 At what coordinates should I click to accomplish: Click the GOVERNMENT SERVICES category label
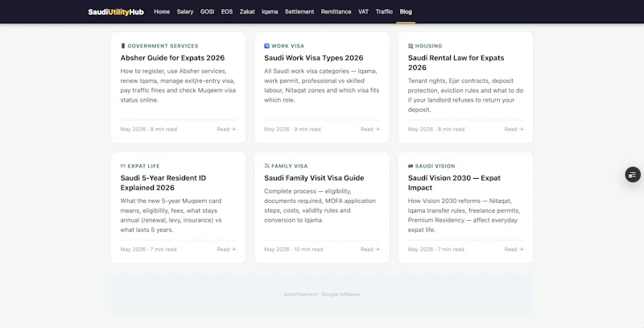[x=163, y=46]
